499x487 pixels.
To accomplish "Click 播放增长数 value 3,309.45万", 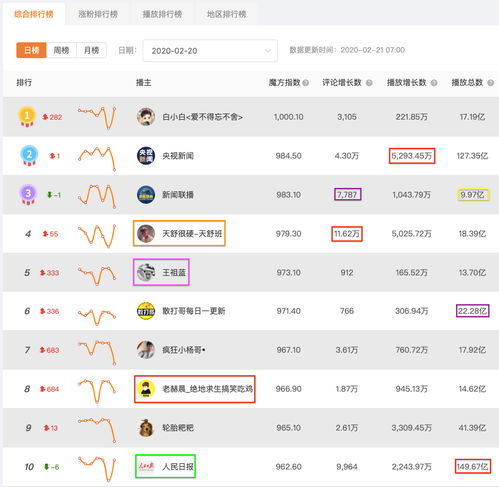I will 412,428.
